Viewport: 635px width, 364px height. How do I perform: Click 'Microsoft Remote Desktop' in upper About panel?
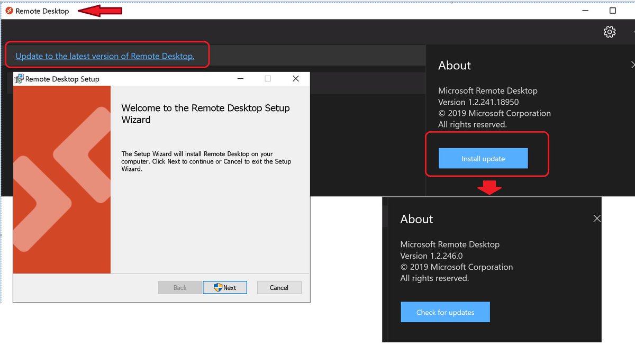pos(488,90)
